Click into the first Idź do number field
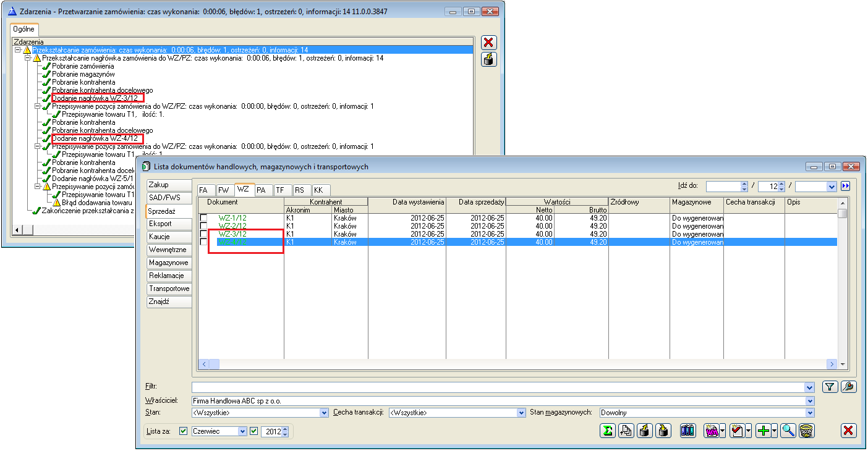868x451 pixels. [x=723, y=186]
